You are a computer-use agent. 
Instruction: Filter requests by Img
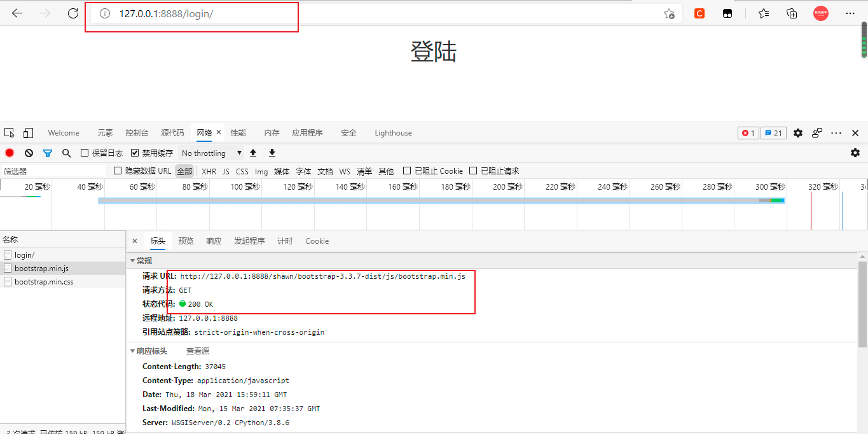(x=261, y=171)
